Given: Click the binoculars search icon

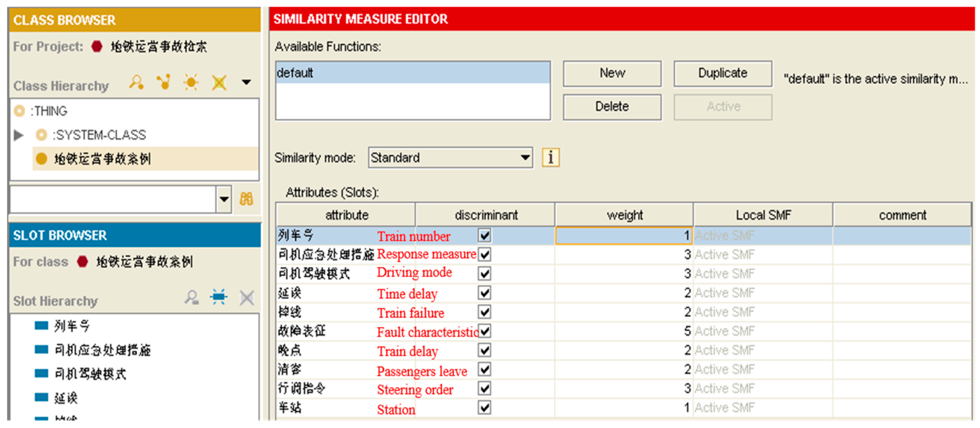Looking at the screenshot, I should (246, 199).
